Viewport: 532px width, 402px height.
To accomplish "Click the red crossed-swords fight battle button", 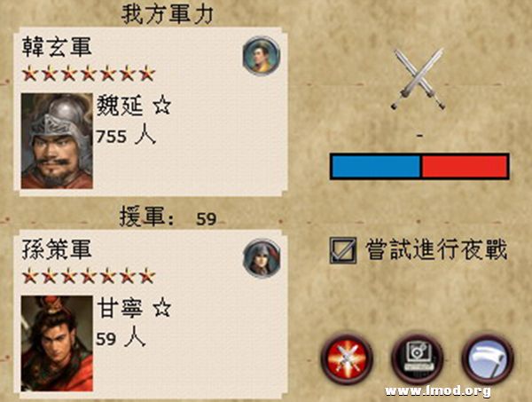I will tap(347, 359).
